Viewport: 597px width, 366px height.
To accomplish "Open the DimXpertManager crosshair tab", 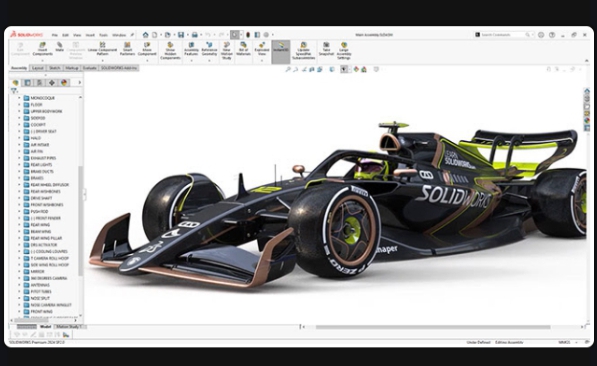I will point(52,83).
